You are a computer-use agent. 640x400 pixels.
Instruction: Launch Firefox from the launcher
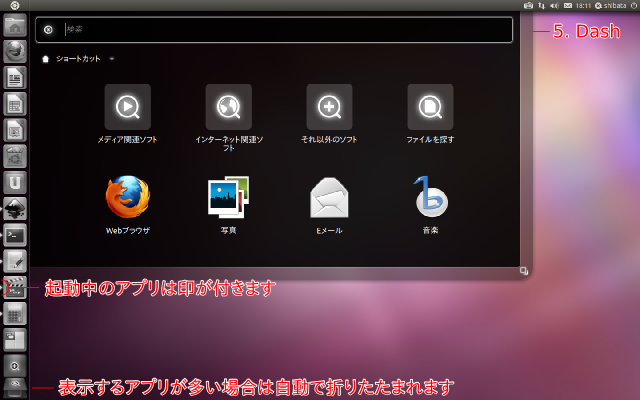click(15, 51)
